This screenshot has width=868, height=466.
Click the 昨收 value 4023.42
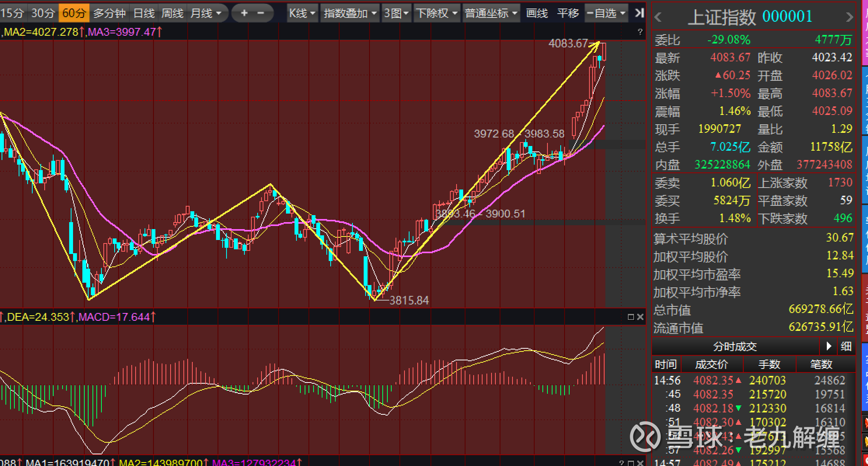click(832, 57)
